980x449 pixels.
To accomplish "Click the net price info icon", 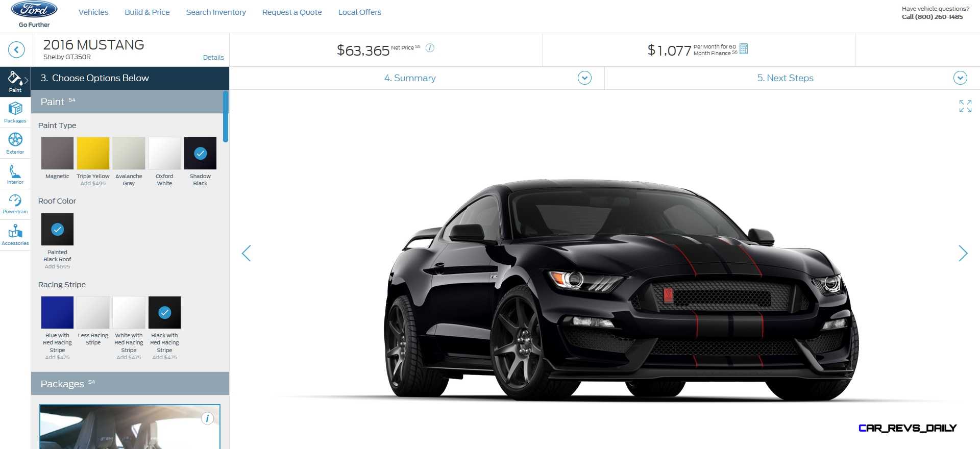I will point(430,48).
